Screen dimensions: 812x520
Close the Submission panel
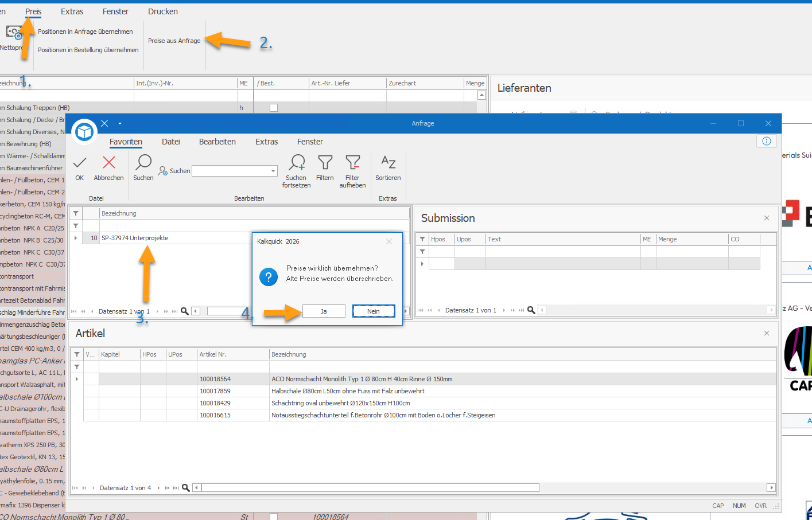pos(767,218)
